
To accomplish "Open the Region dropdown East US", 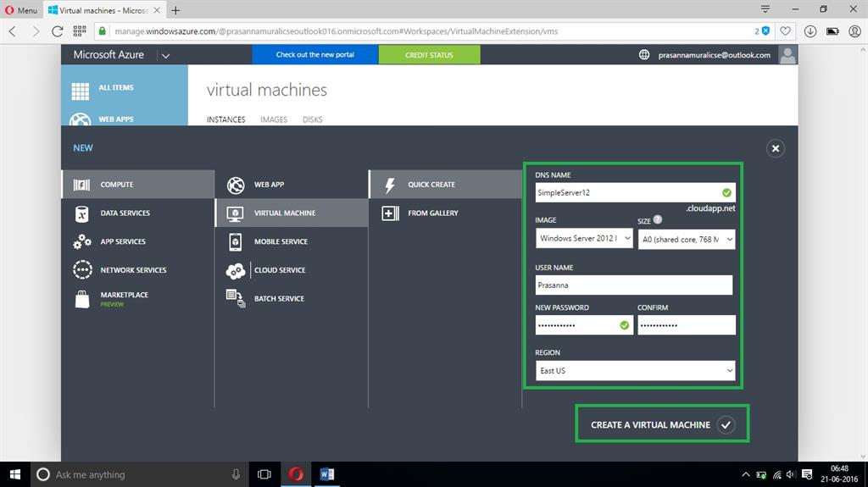I will coord(635,371).
